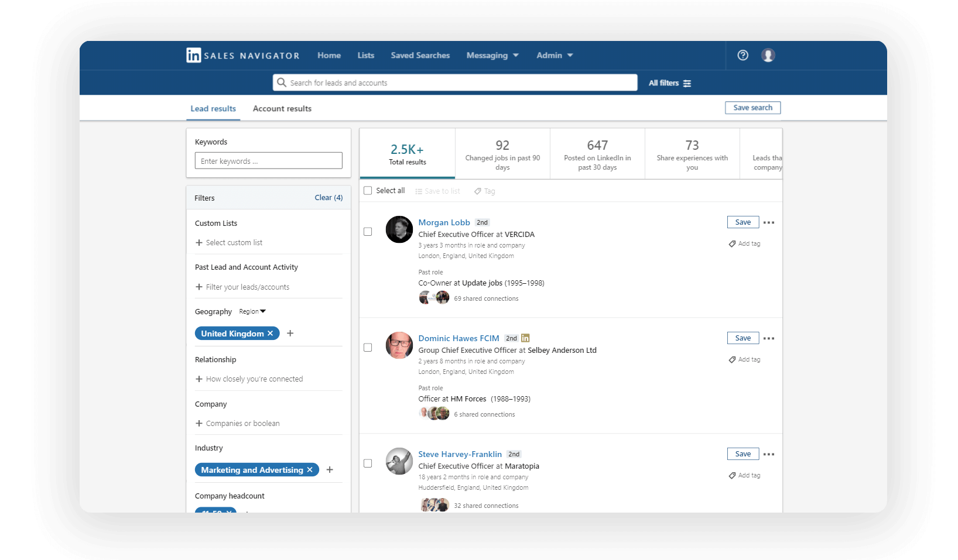View Morgan Lobb's shared connections avatars
This screenshot has width=958, height=560.
(x=434, y=298)
